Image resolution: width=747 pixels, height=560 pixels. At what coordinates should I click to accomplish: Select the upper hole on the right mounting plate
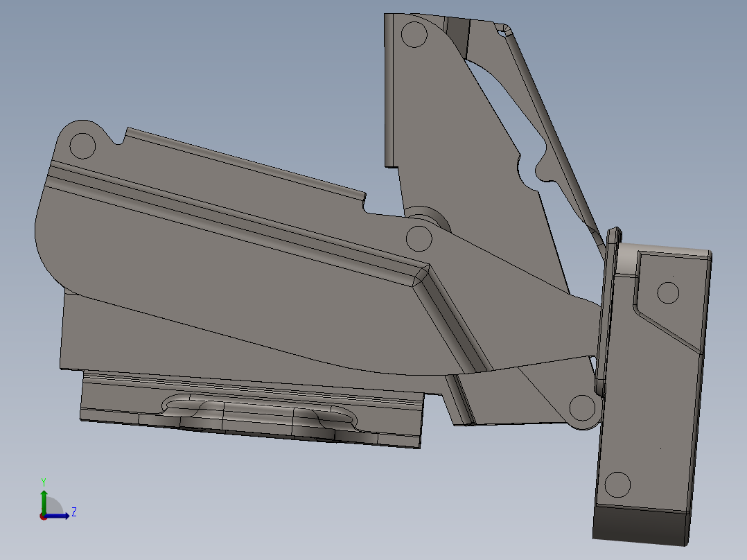pyautogui.click(x=668, y=292)
